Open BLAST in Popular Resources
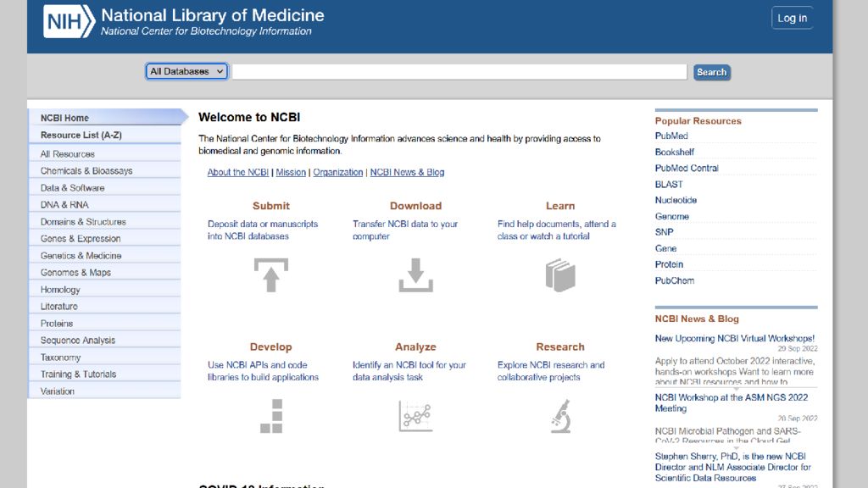The image size is (868, 488). click(669, 184)
